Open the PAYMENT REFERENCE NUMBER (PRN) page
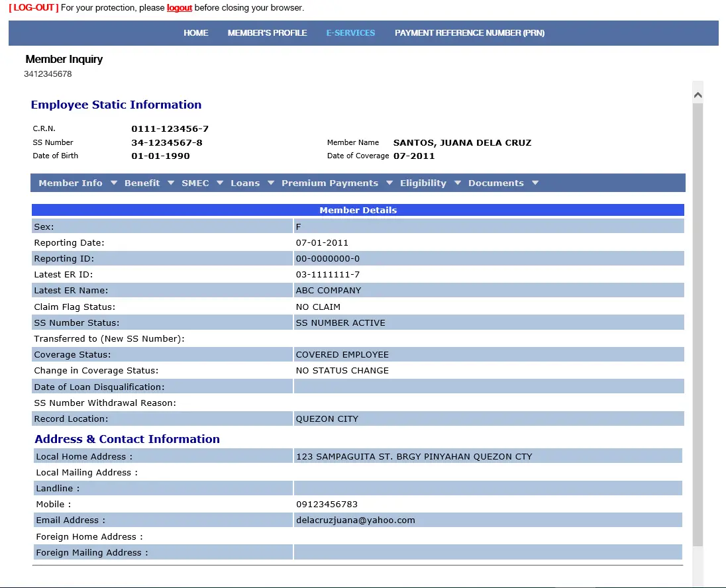This screenshot has height=588, width=726. (469, 32)
